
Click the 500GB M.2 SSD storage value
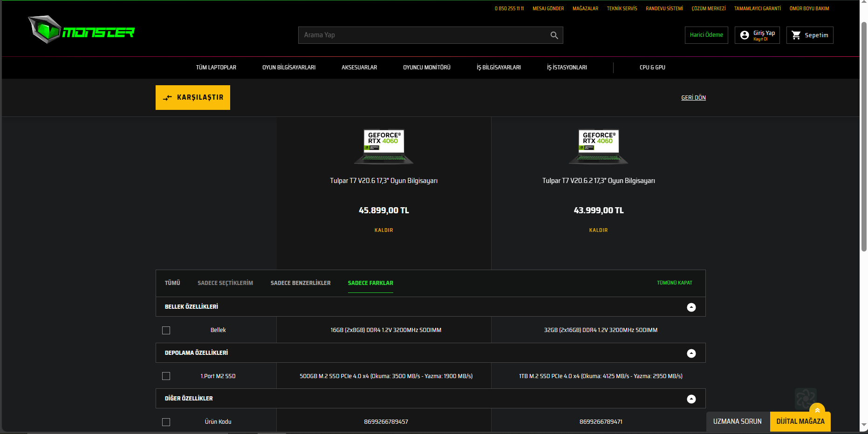tap(386, 376)
